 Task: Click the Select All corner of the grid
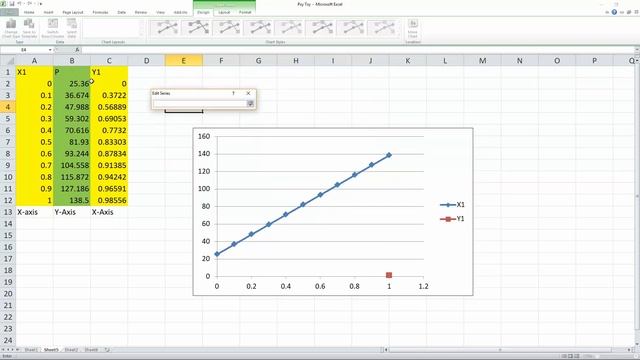(x=8, y=61)
